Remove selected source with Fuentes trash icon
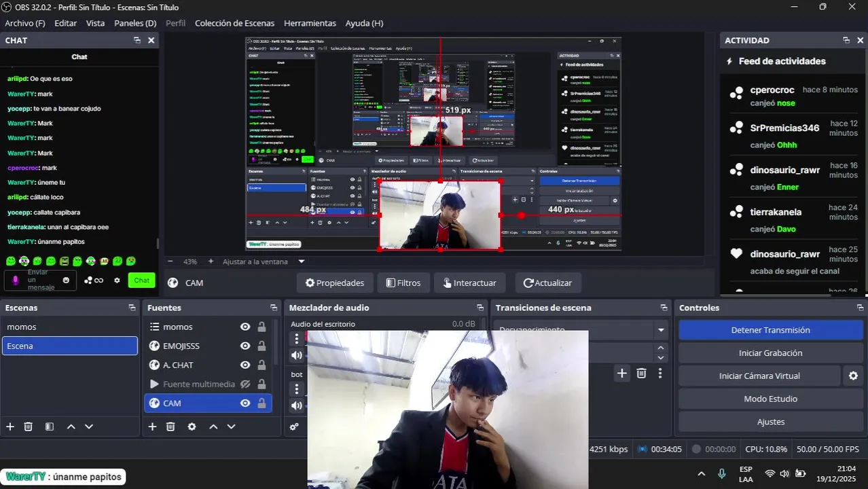This screenshot has width=868, height=489. point(170,427)
